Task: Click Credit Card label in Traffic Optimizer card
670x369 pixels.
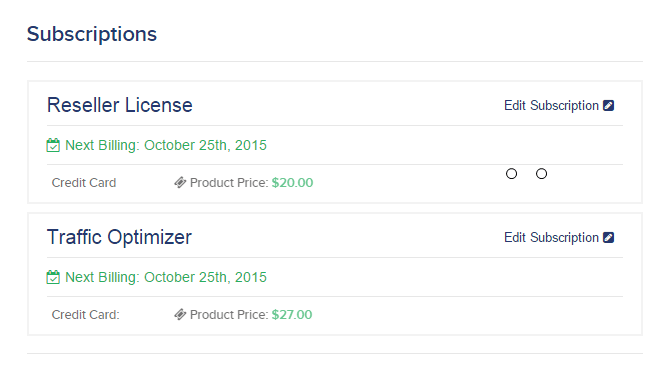Action: [85, 315]
